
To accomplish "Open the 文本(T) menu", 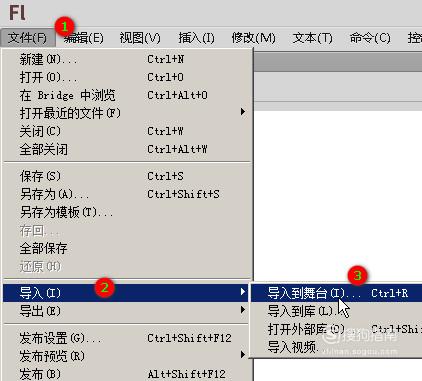I will [x=312, y=38].
